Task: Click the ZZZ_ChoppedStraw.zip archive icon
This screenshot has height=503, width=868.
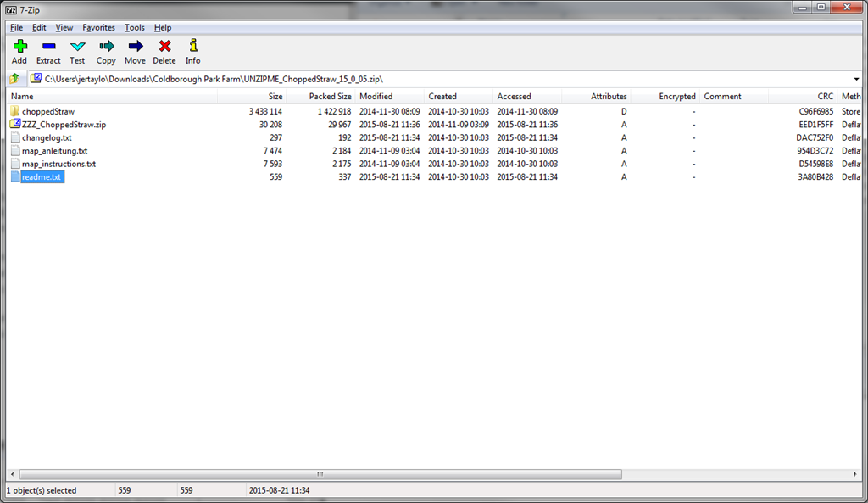Action: coord(15,124)
